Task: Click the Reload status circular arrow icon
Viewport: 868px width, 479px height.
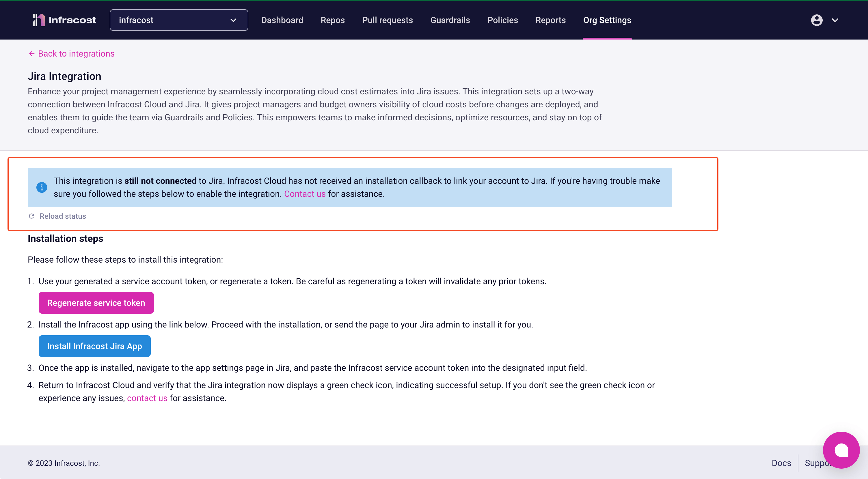Action: click(31, 216)
